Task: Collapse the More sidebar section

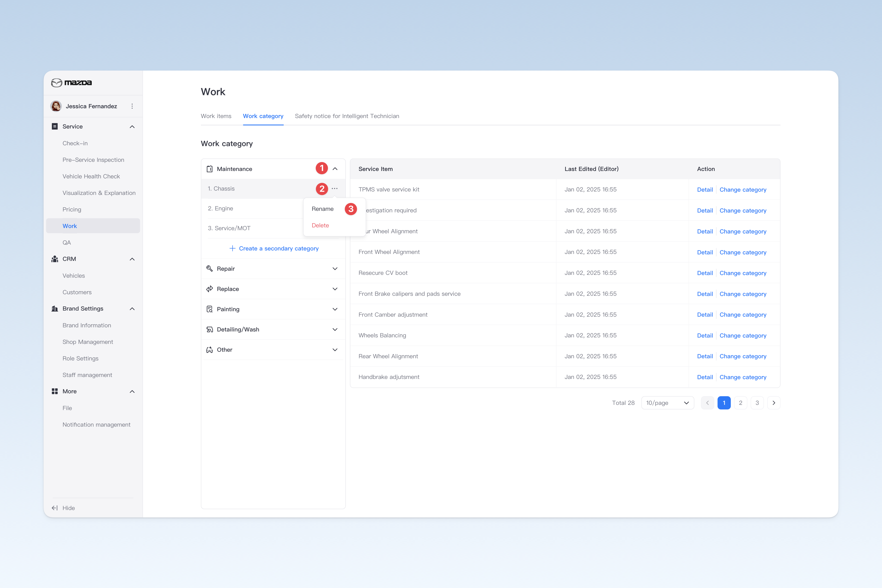Action: [x=132, y=392]
